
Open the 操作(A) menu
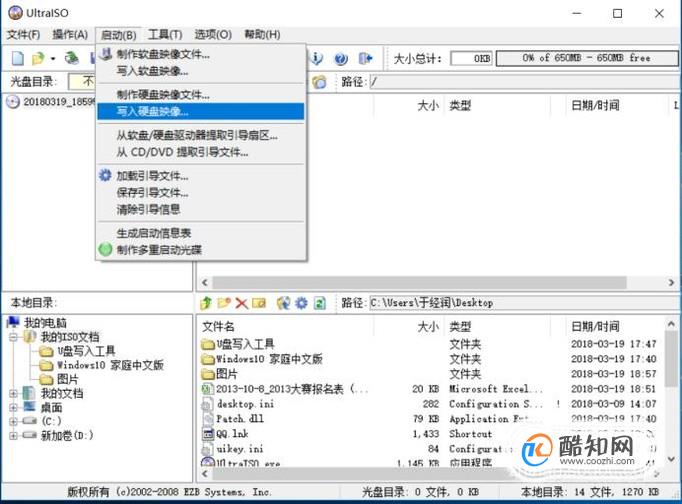tap(70, 34)
